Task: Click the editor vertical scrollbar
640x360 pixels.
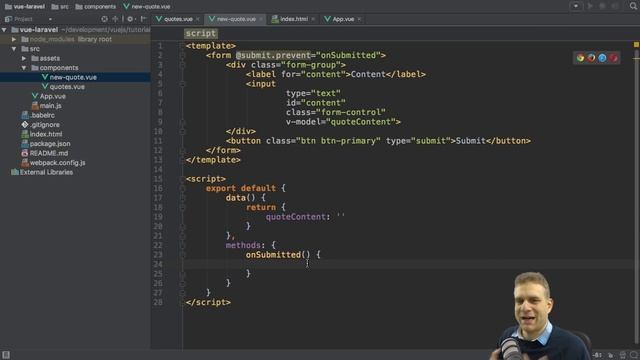Action: [636, 196]
